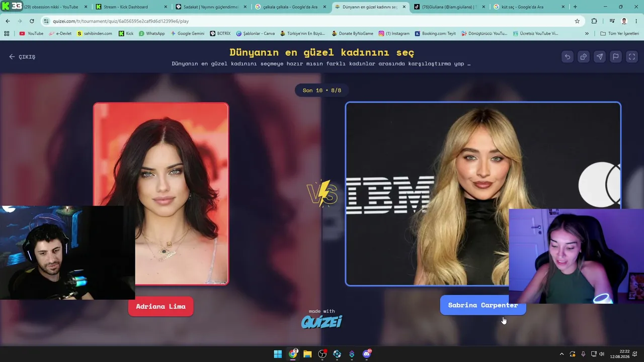The image size is (644, 362).
Task: Open the Chrome media control icon
Action: [612, 21]
